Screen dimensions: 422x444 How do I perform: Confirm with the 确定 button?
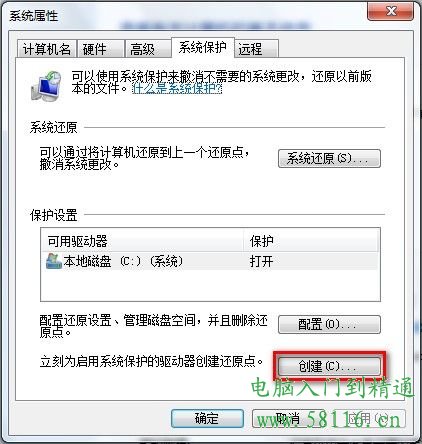coord(207,418)
